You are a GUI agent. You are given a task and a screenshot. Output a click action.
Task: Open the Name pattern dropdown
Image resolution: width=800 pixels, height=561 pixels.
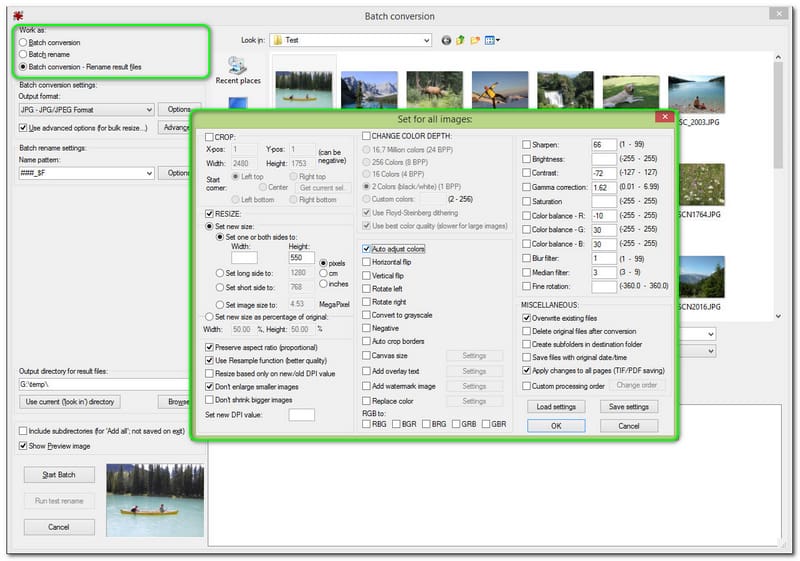coord(148,173)
